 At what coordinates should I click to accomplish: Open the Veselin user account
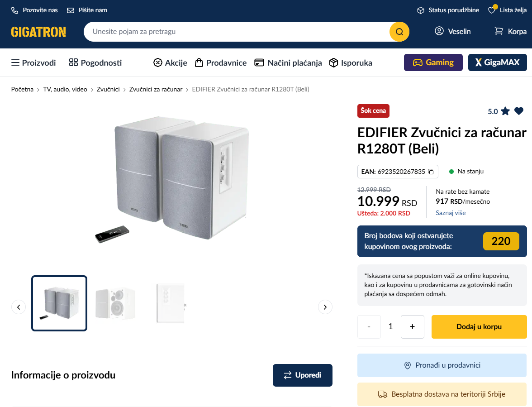tap(452, 31)
